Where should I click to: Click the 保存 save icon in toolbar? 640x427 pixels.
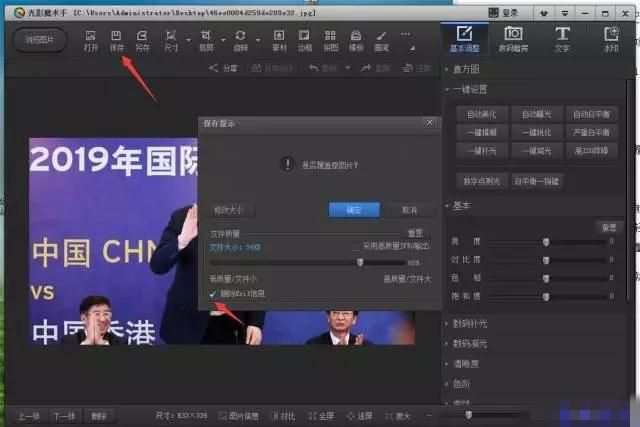tap(116, 41)
